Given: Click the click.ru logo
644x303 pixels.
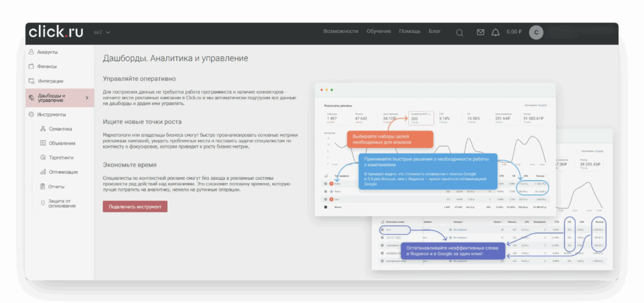Looking at the screenshot, I should pos(56,32).
